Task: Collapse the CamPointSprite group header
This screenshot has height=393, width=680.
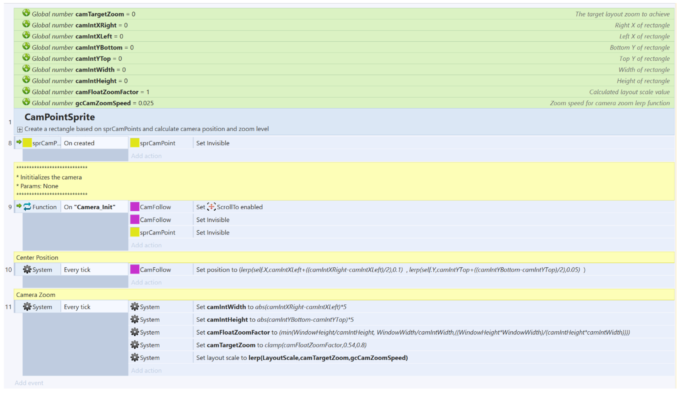Action: coord(59,117)
